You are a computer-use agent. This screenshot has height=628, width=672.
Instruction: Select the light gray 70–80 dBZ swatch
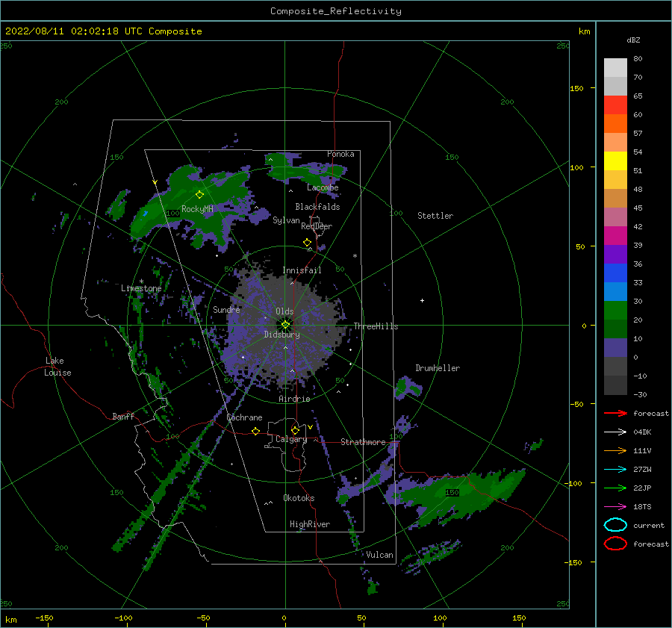click(615, 68)
